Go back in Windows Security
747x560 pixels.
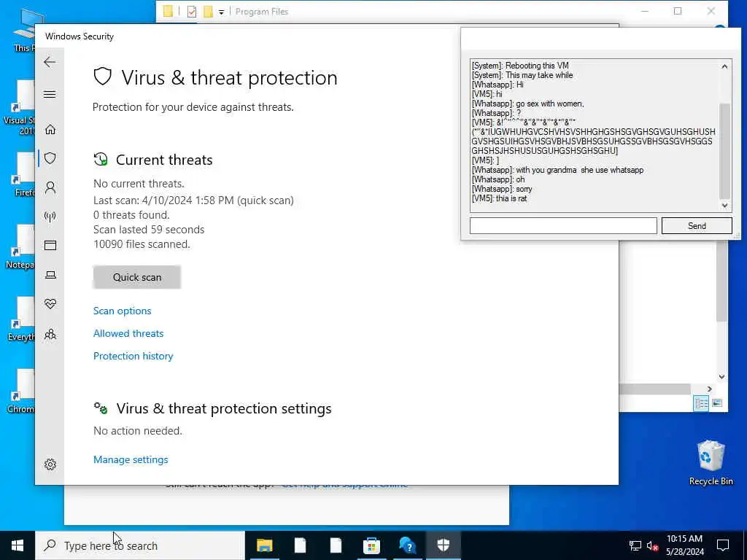50,62
